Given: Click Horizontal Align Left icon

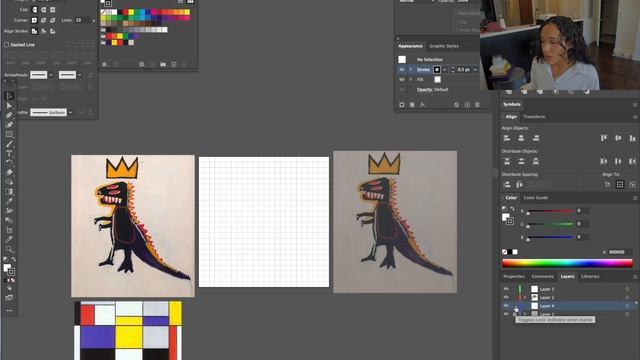Looking at the screenshot, I should coord(507,138).
